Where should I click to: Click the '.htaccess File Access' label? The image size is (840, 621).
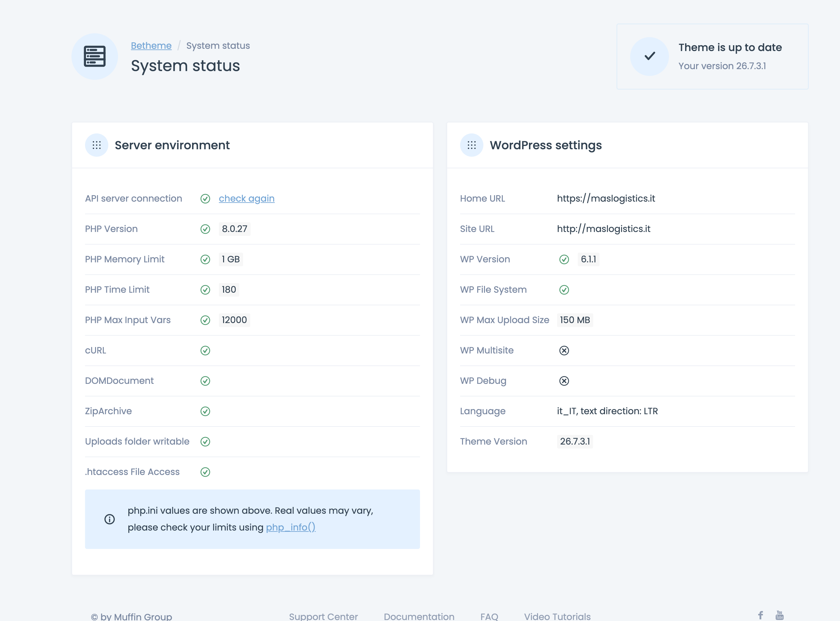[x=132, y=472]
